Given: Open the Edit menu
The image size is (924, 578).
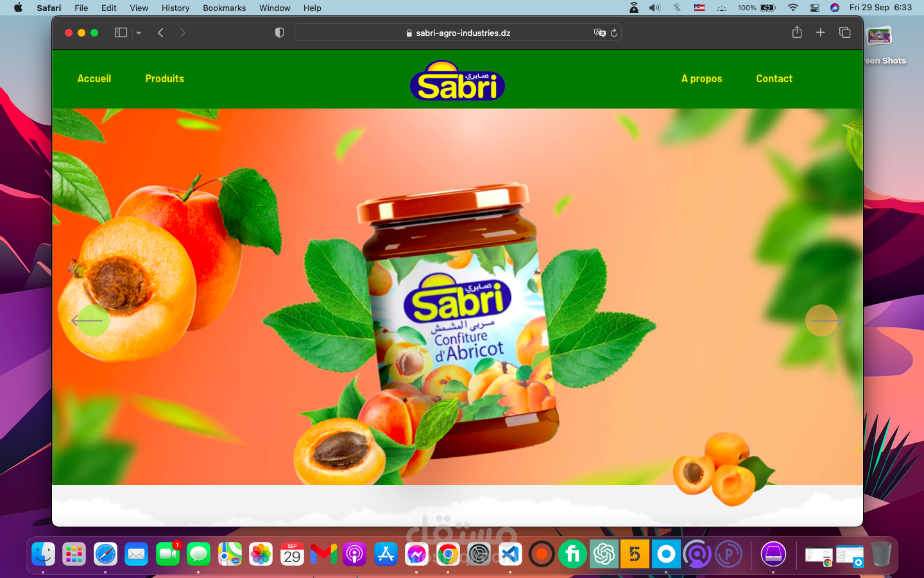Looking at the screenshot, I should (x=109, y=8).
